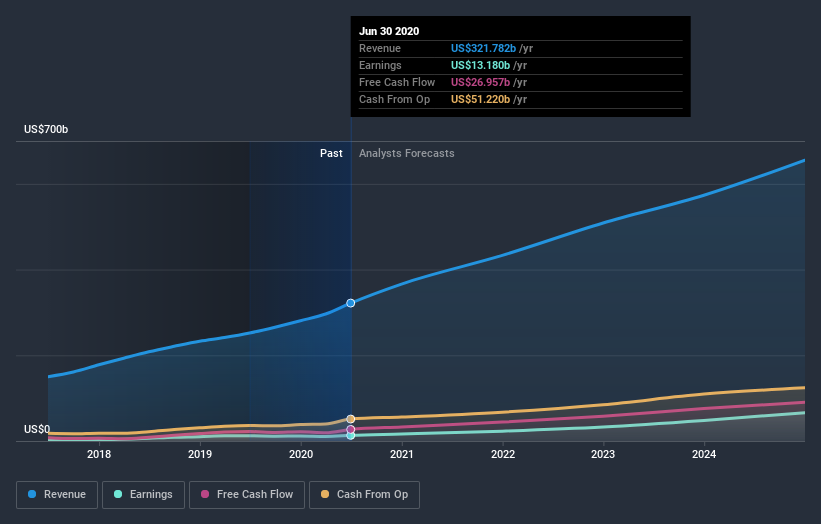
Task: Click the Revenue data point marker on blue line
Action: point(351,303)
